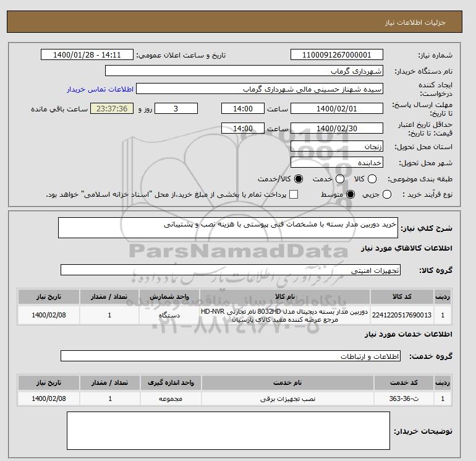Click the announcement date field 1400/01/28 - 14:11
Screen dimensions: 476x461
click(87, 54)
